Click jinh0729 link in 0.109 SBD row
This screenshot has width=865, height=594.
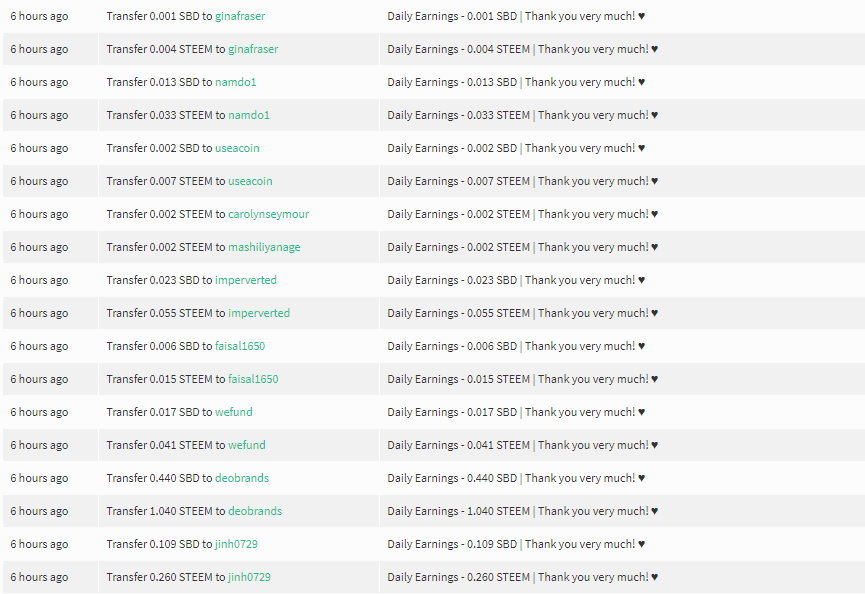[x=236, y=544]
